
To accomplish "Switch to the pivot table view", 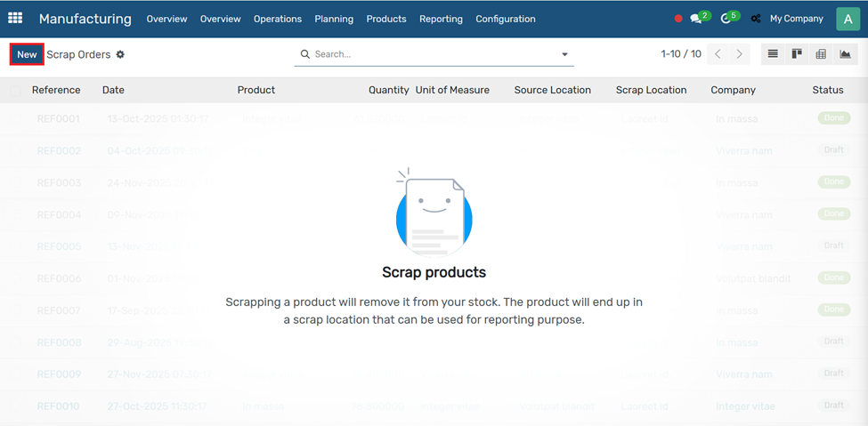I will click(x=821, y=54).
